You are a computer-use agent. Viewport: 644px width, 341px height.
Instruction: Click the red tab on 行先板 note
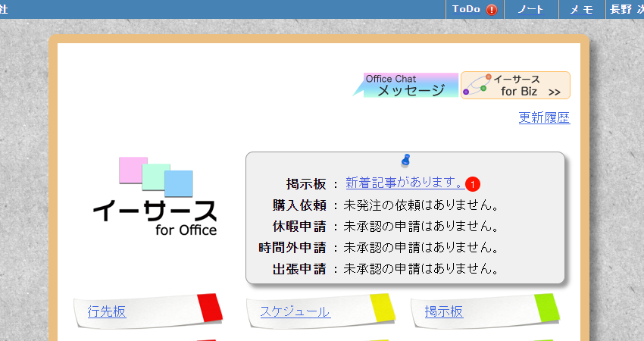pyautogui.click(x=210, y=308)
